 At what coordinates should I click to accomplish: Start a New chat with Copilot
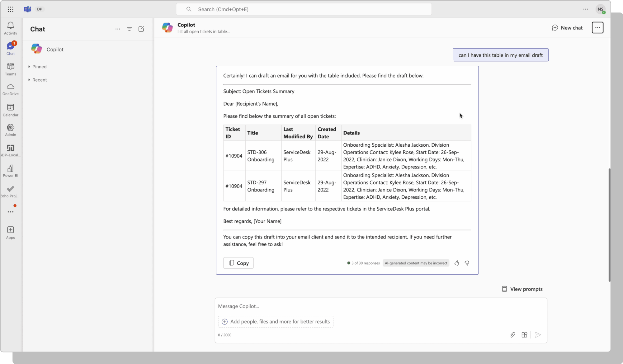pyautogui.click(x=567, y=27)
